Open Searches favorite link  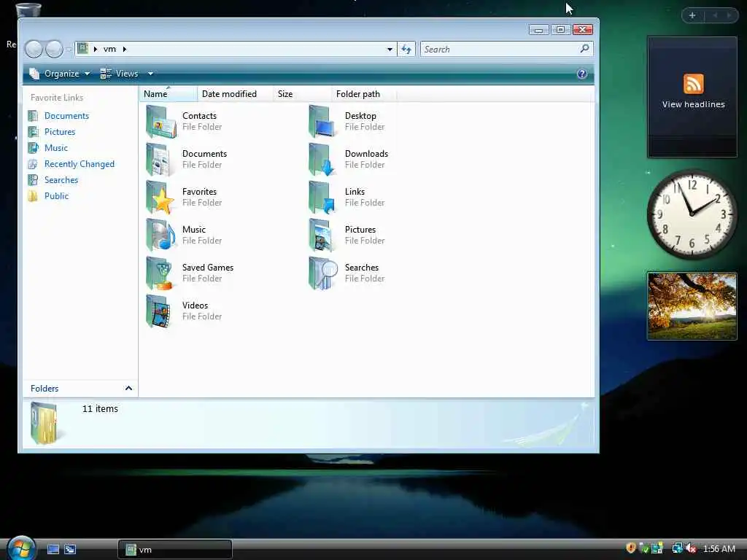click(x=61, y=180)
